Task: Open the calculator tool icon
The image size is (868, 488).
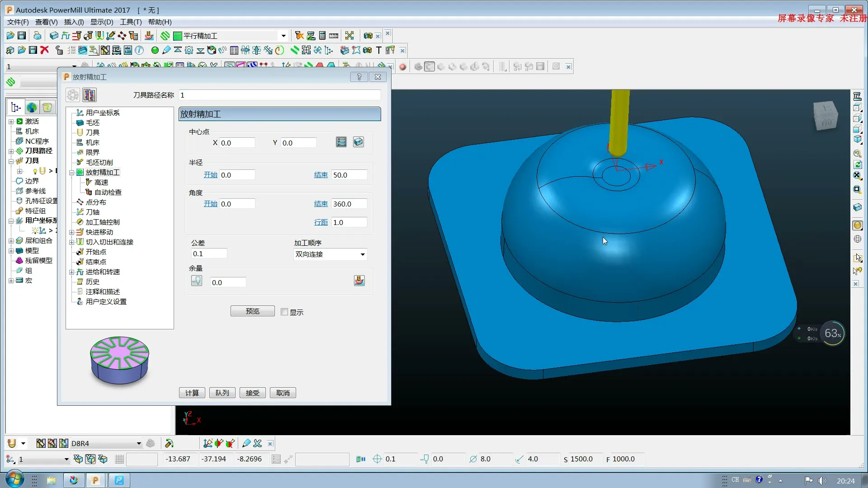Action: 322,36
